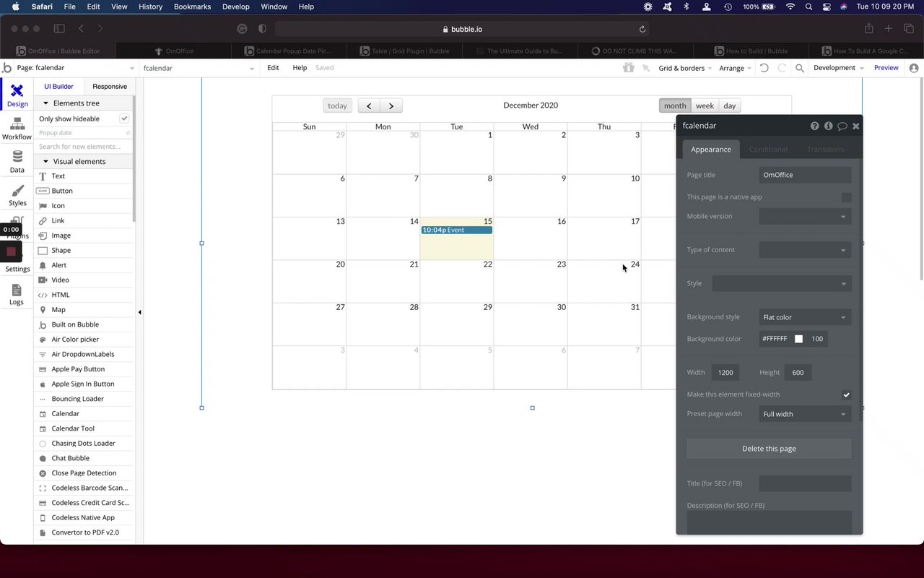924x578 pixels.
Task: Switch to the Transitions tab
Action: point(825,150)
